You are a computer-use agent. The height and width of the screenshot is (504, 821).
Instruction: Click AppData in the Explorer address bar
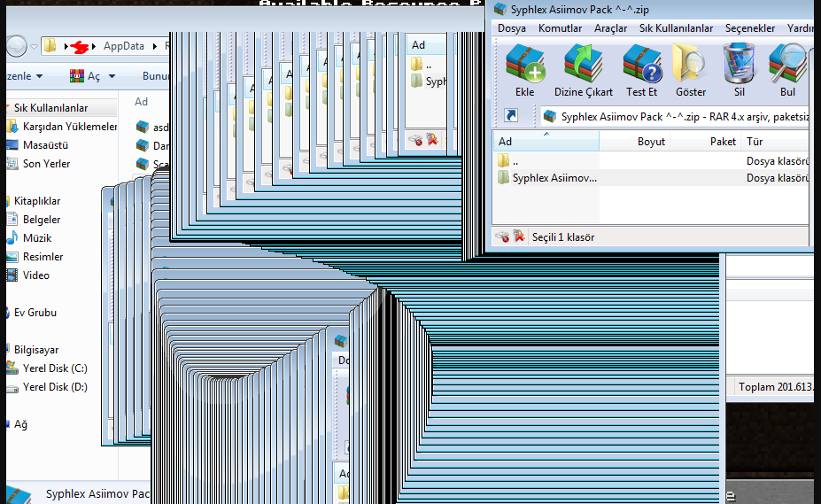[124, 46]
